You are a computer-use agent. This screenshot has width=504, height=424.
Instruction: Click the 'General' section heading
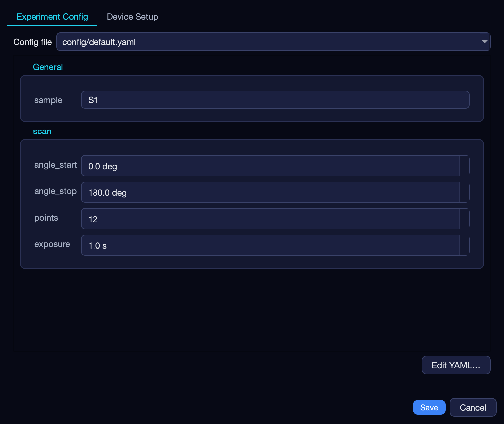(48, 67)
